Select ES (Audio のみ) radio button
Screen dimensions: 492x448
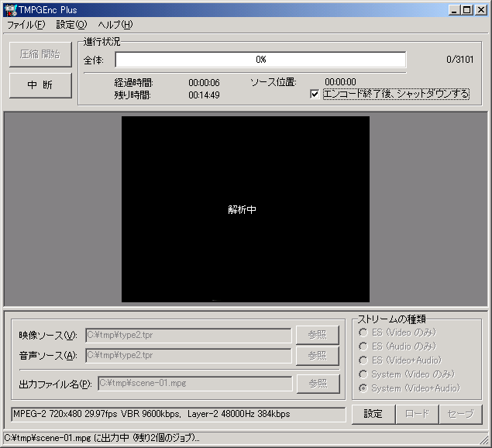coord(363,346)
